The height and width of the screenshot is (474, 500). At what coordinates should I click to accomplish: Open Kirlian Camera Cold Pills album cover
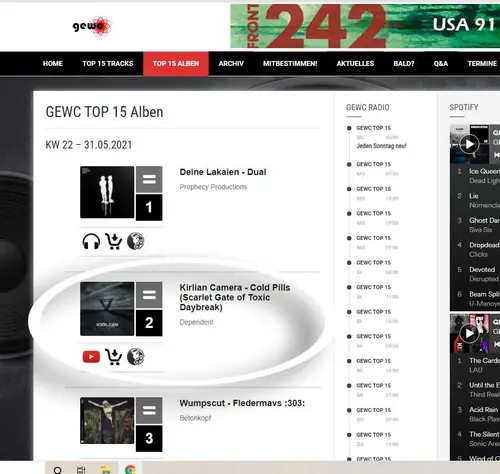[x=107, y=309]
